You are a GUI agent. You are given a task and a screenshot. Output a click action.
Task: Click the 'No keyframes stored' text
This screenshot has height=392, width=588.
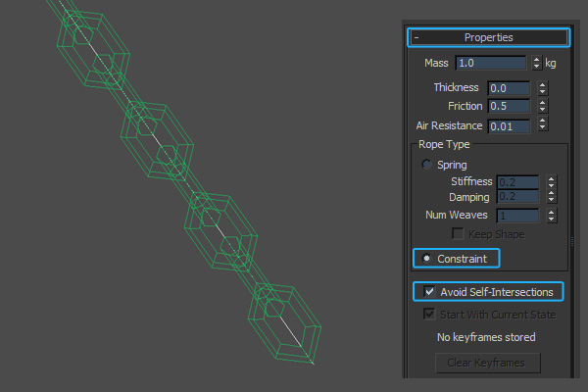[x=486, y=337]
